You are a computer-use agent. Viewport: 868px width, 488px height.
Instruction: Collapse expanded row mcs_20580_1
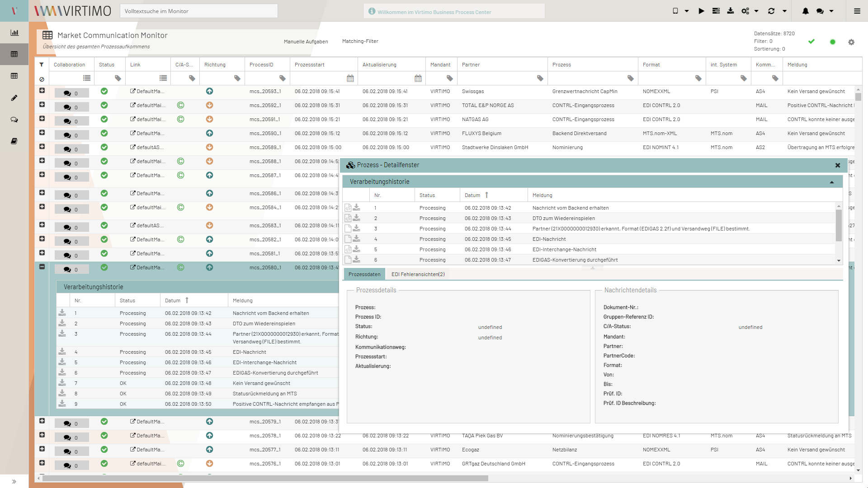pyautogui.click(x=42, y=267)
